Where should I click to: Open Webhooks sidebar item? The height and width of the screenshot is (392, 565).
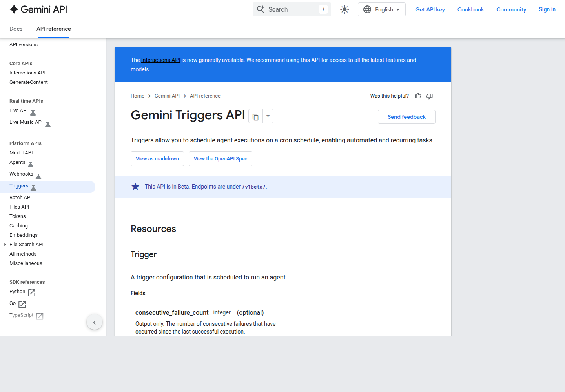tap(21, 174)
